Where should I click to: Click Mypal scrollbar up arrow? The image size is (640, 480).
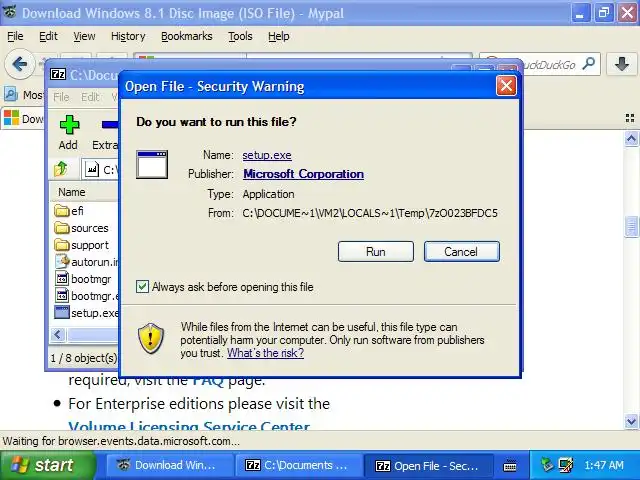click(631, 139)
